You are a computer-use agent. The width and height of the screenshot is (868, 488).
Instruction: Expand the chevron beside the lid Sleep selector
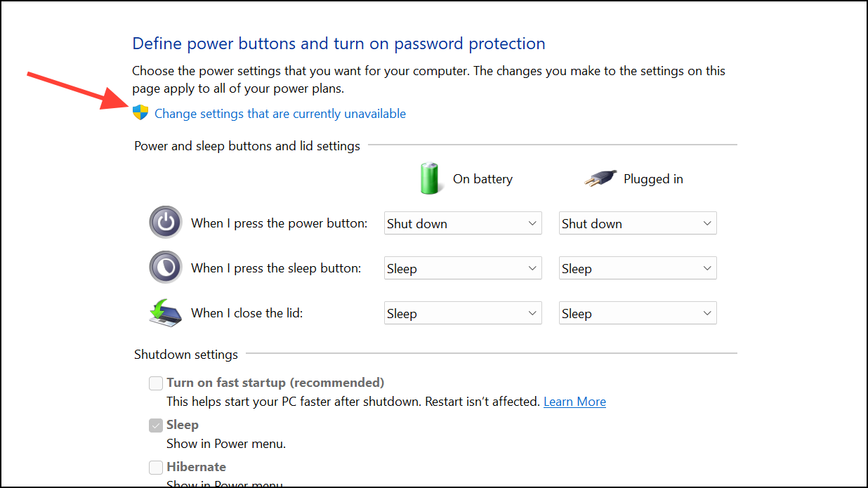[x=532, y=312]
